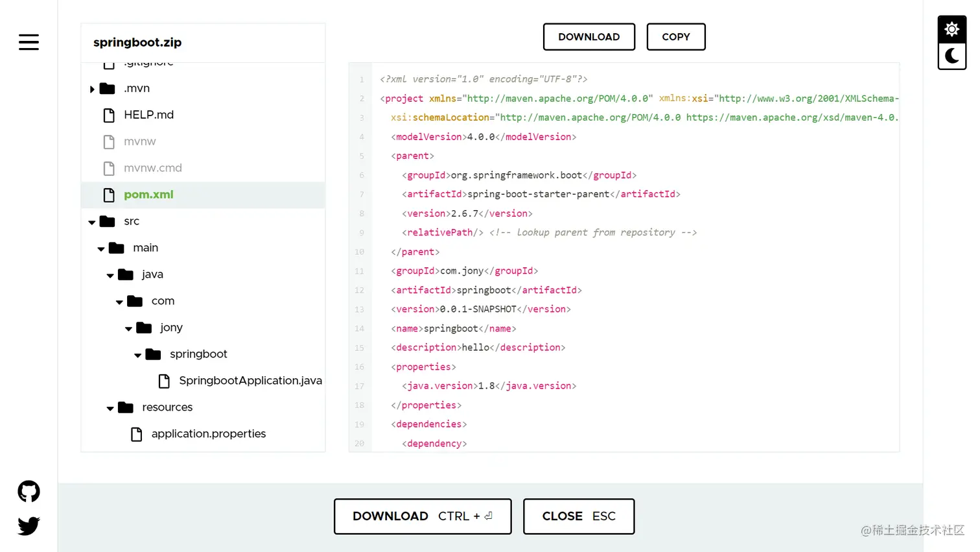Screen dimensions: 980x552
Task: Click the mvnw.cmd file icon
Action: [x=109, y=169]
